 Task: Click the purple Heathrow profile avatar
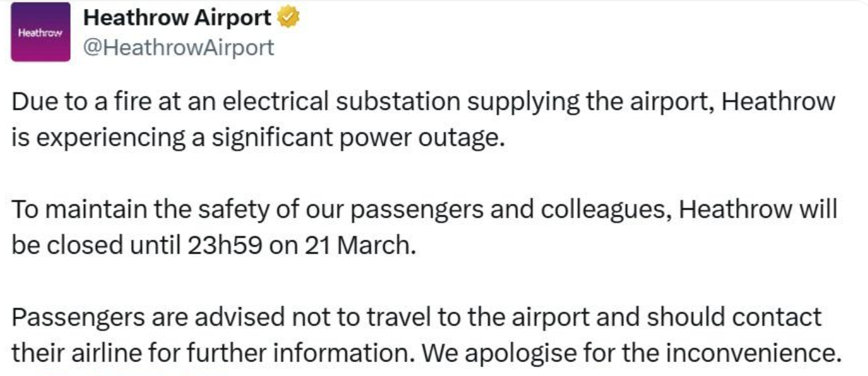point(40,32)
